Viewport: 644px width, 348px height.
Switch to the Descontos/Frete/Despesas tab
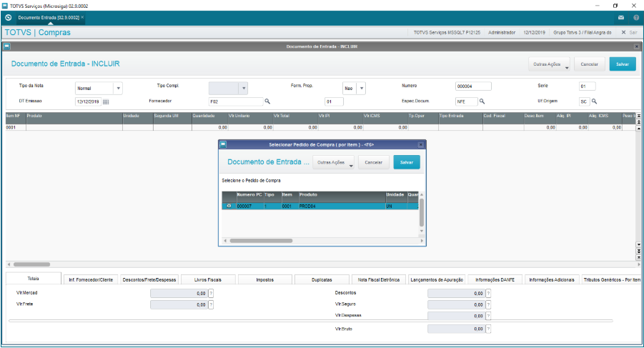pos(149,279)
